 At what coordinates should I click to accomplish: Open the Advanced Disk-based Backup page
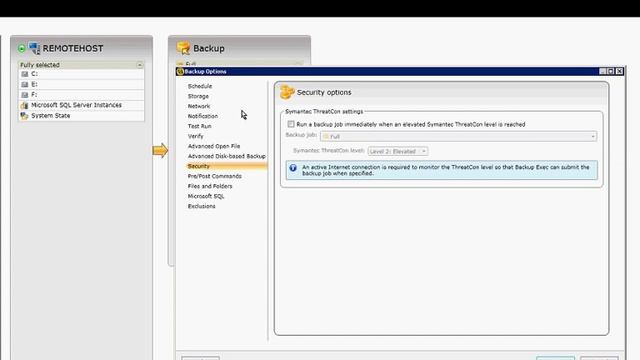pyautogui.click(x=227, y=156)
